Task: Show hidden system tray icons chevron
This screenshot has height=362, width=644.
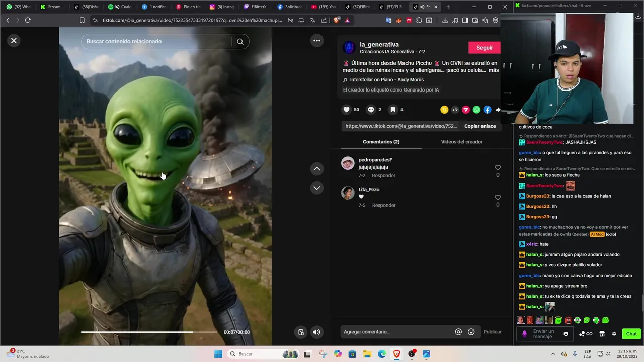Action: click(553, 354)
